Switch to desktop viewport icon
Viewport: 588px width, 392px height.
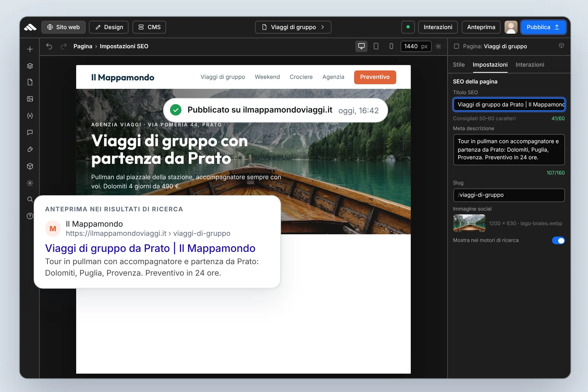[x=361, y=46]
